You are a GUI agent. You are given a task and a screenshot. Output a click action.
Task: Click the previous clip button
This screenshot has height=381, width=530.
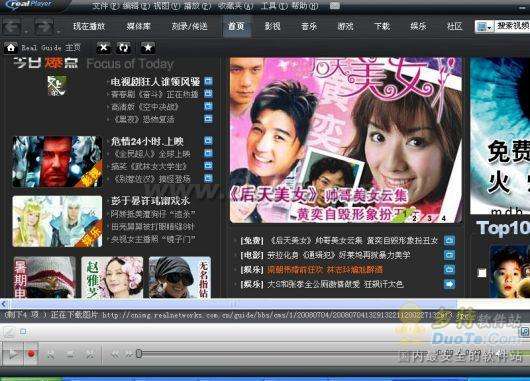[x=51, y=355]
